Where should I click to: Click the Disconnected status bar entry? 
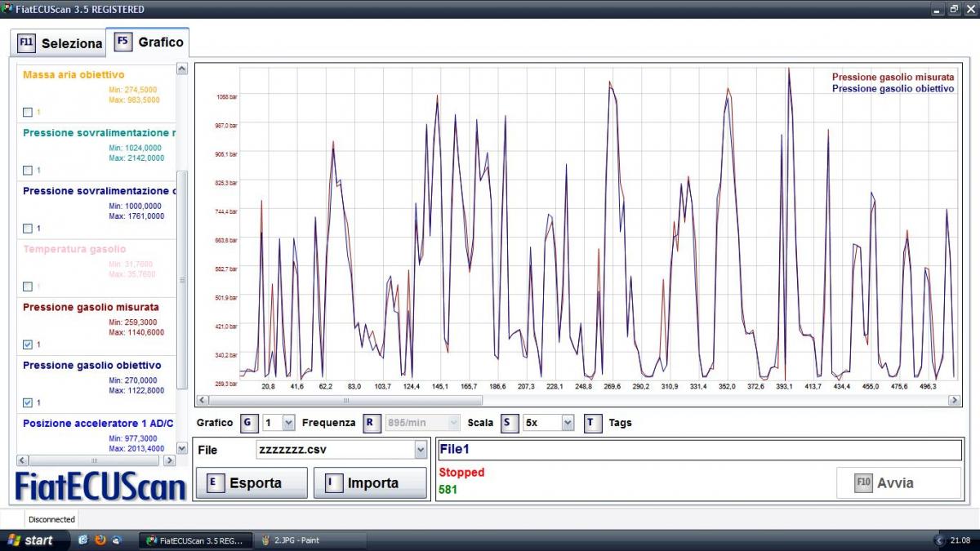(51, 519)
